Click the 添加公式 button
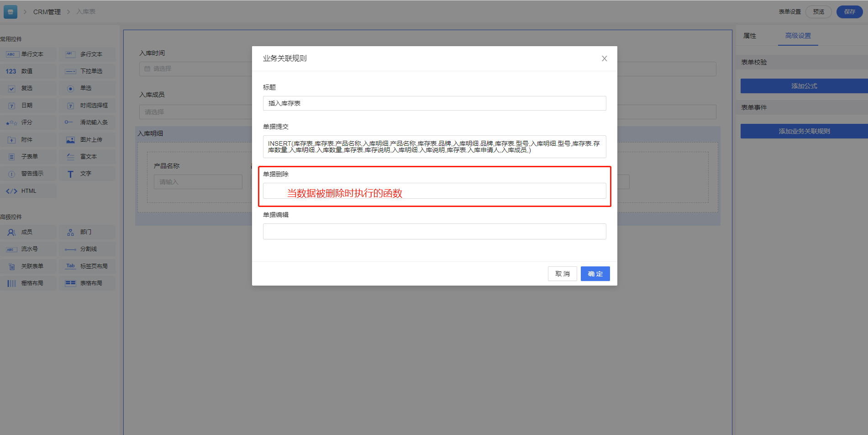Screen dimensions: 868x435 804,86
